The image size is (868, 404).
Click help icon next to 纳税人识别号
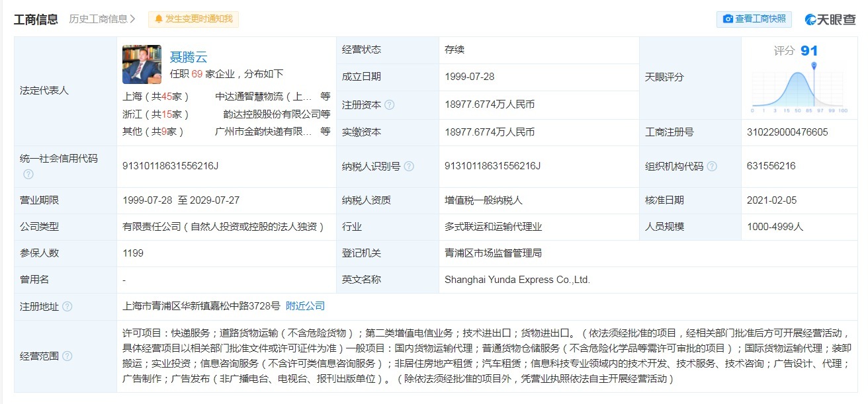409,167
